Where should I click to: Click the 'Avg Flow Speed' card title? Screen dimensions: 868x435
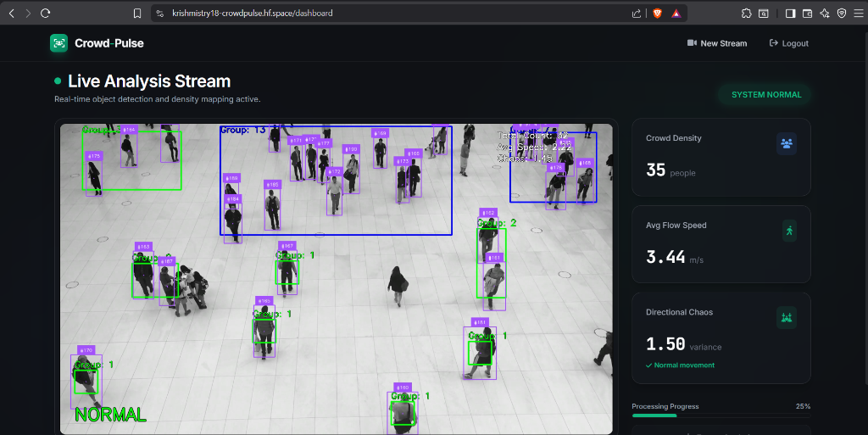[x=676, y=226]
